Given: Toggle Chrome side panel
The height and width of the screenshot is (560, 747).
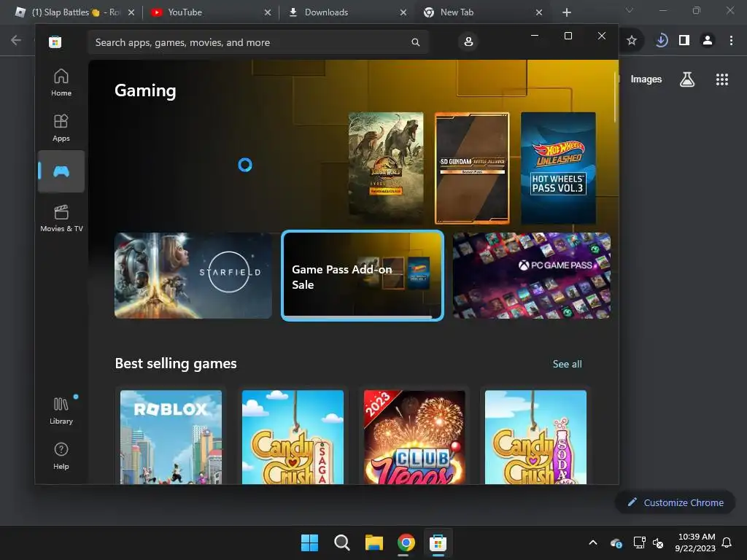Looking at the screenshot, I should tap(684, 41).
